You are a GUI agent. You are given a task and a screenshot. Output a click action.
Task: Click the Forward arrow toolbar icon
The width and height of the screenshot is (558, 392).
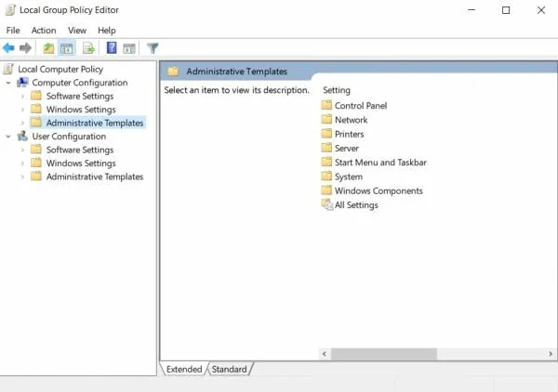pyautogui.click(x=25, y=48)
